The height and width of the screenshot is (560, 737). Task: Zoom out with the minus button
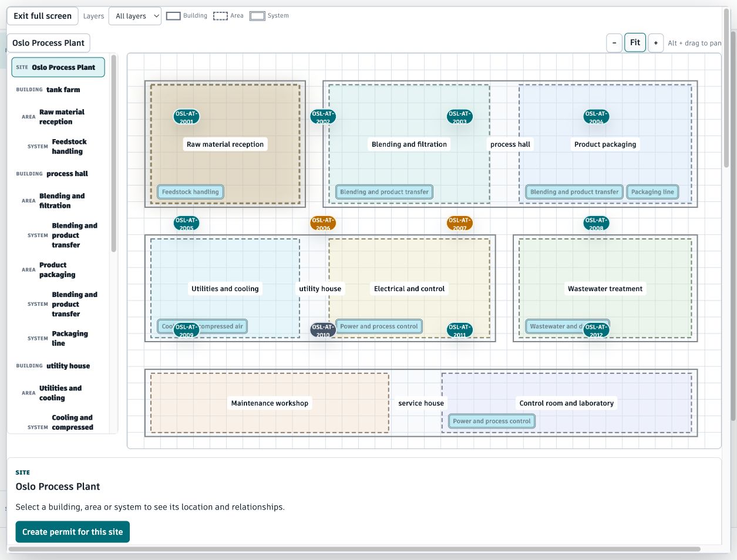click(x=614, y=43)
